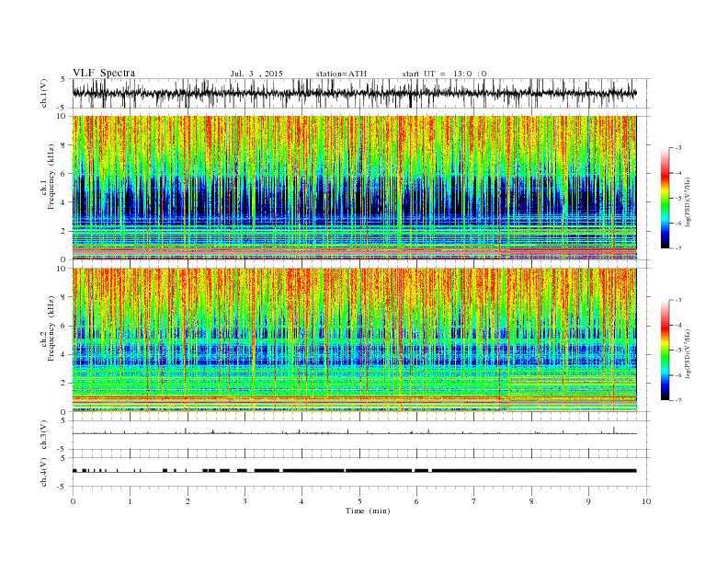This screenshot has width=728, height=563.
Task: Select the ch.2 "Frequency (kHz)" axis label
Action: pos(51,329)
